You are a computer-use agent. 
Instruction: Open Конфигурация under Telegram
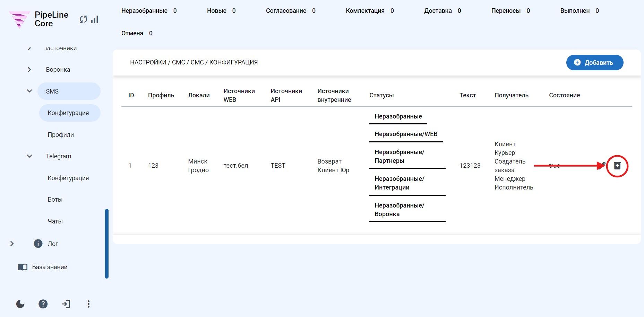(68, 178)
